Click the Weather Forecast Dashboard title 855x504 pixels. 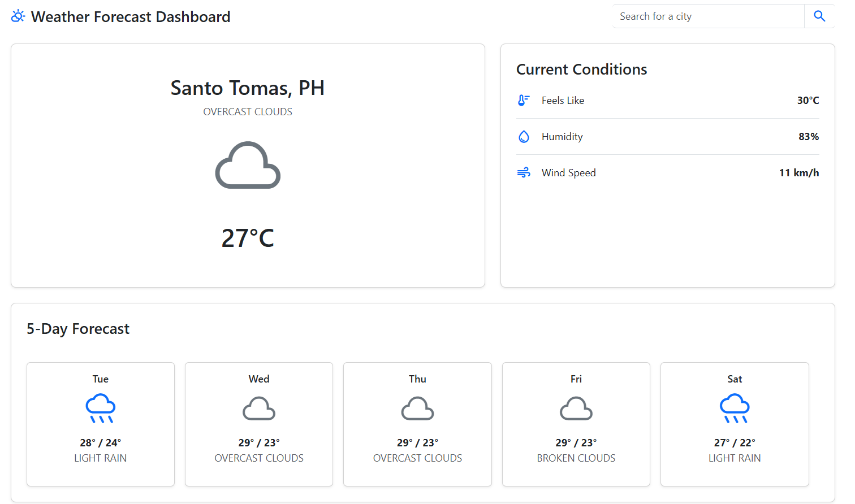click(x=131, y=17)
